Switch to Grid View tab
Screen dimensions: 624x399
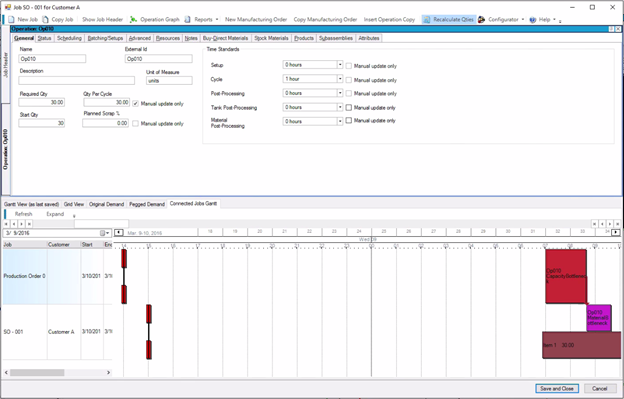point(74,204)
